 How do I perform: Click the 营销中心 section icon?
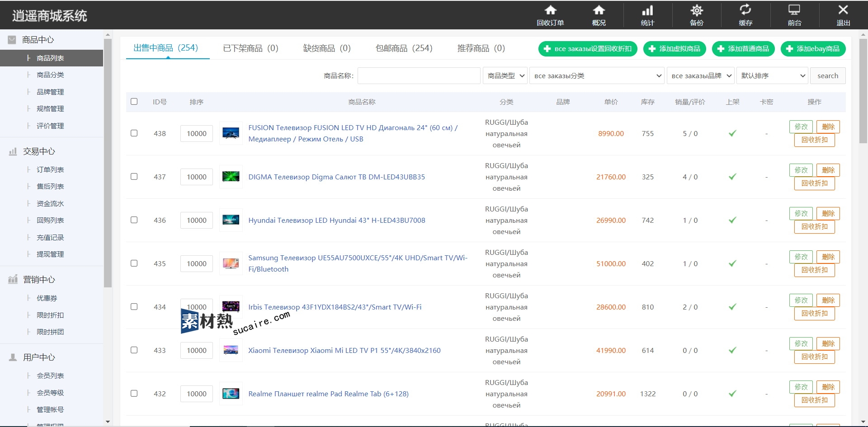(x=13, y=279)
